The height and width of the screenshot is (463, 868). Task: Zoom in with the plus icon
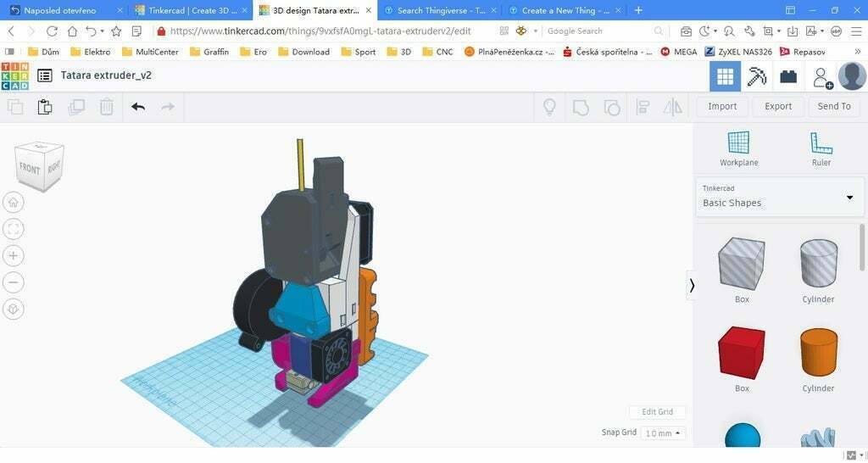(x=14, y=255)
